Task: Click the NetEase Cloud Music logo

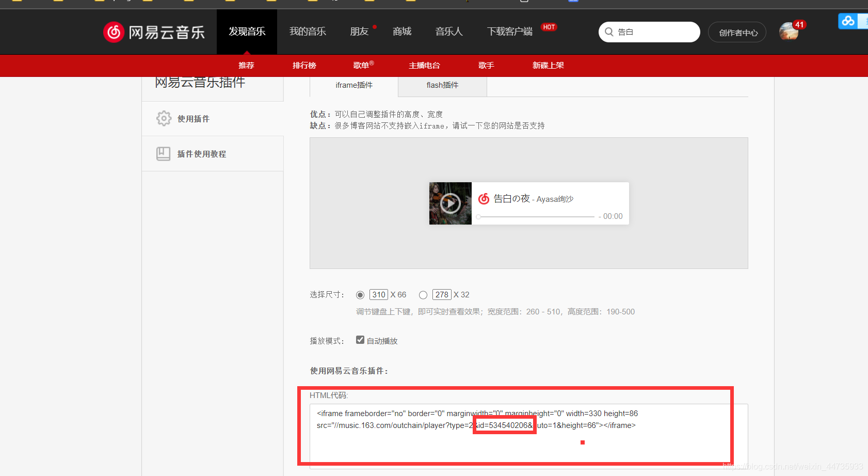Action: click(x=154, y=32)
